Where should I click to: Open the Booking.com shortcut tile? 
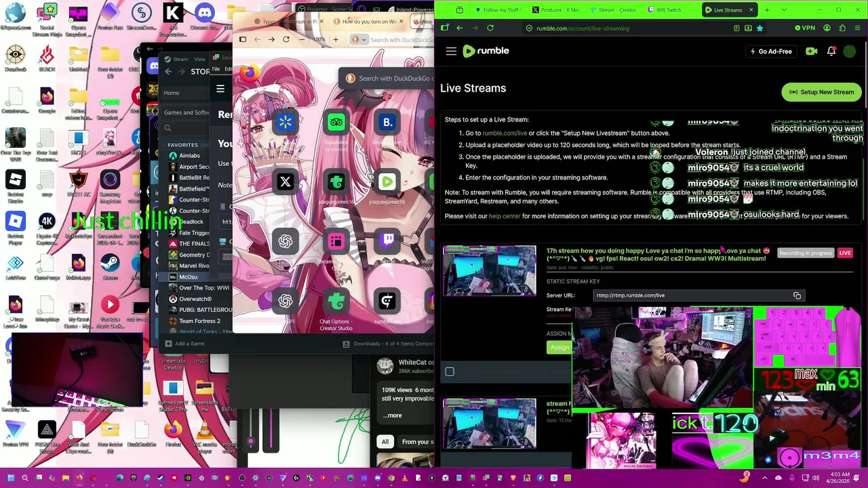tap(387, 123)
